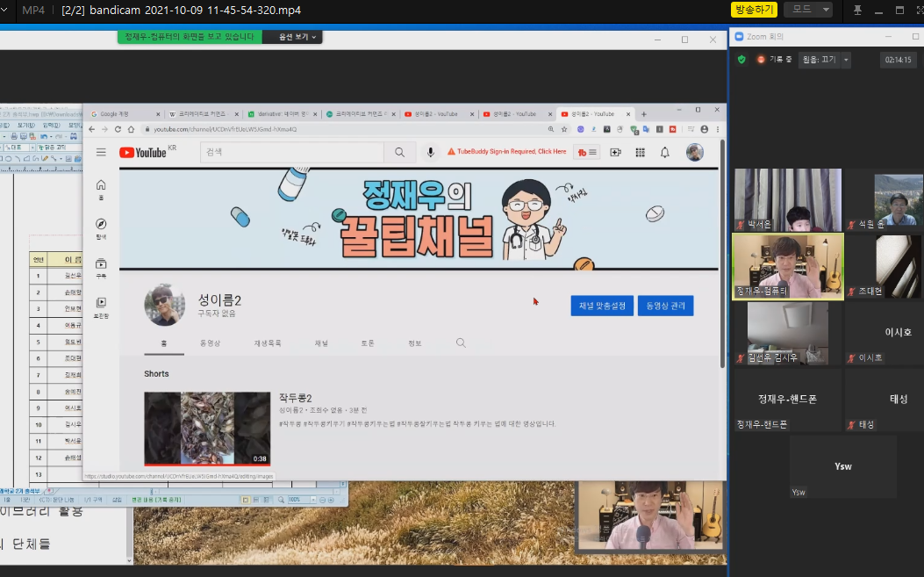Click the create video camera icon

[615, 152]
